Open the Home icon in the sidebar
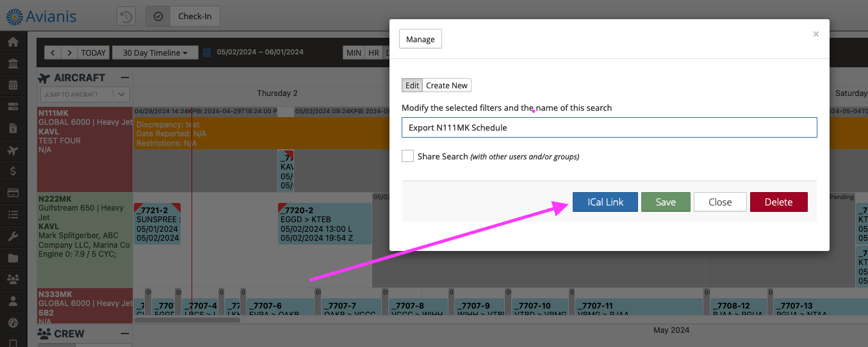 coord(13,42)
